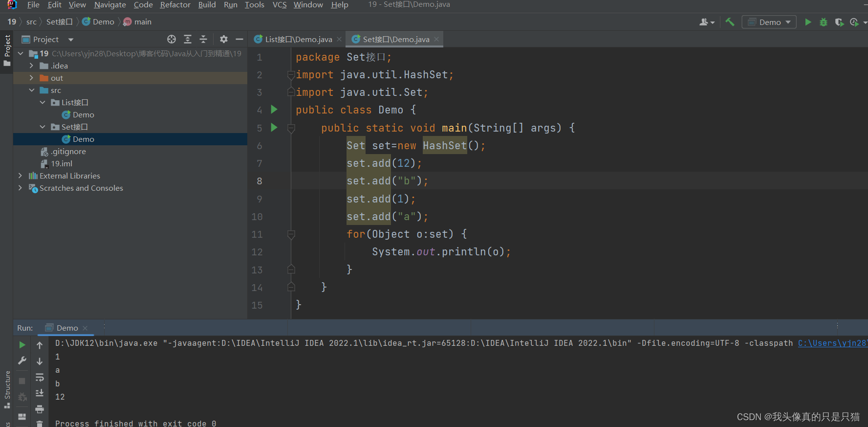Open the Code menu
This screenshot has width=868, height=427.
pos(143,5)
